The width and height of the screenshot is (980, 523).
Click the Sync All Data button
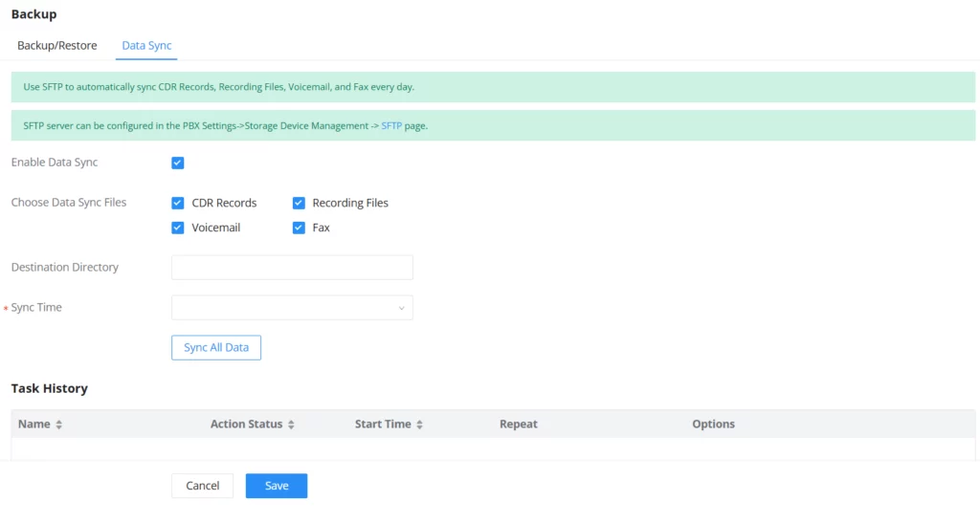pos(216,348)
